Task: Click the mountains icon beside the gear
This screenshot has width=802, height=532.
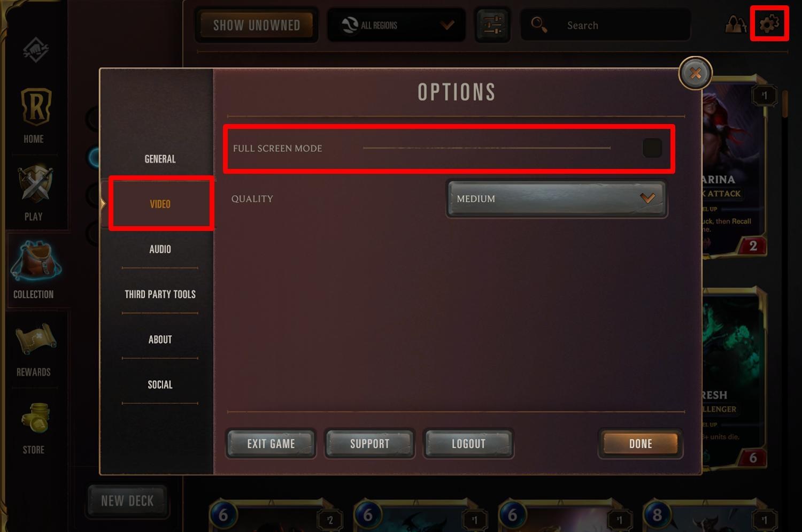Action: [736, 25]
